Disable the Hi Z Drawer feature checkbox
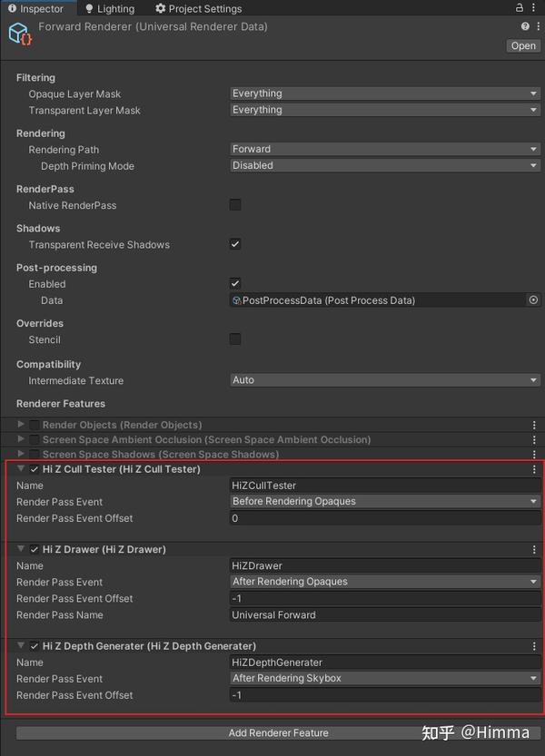This screenshot has width=545, height=756. pyautogui.click(x=35, y=549)
